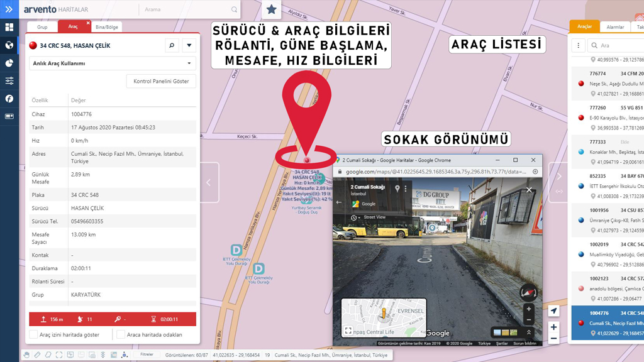Image resolution: width=644 pixels, height=362 pixels.
Task: Click Sorun bildirin link in Street View
Action: (x=525, y=343)
